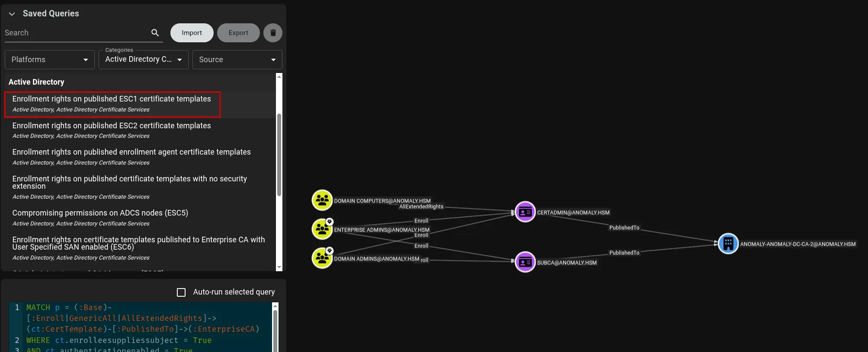
Task: Collapse the Saved Queries section chevron
Action: point(12,14)
